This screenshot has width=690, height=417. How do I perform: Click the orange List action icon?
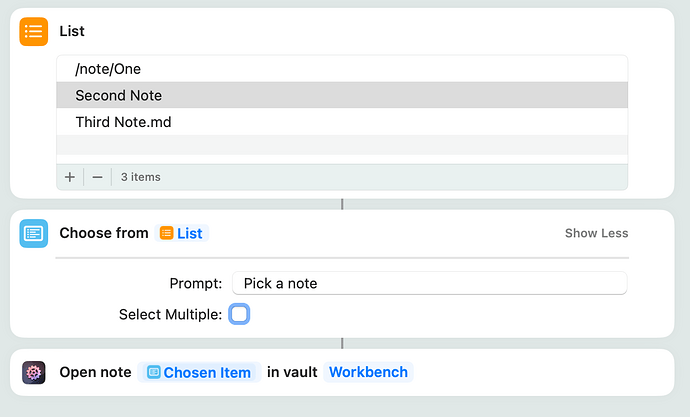34,32
